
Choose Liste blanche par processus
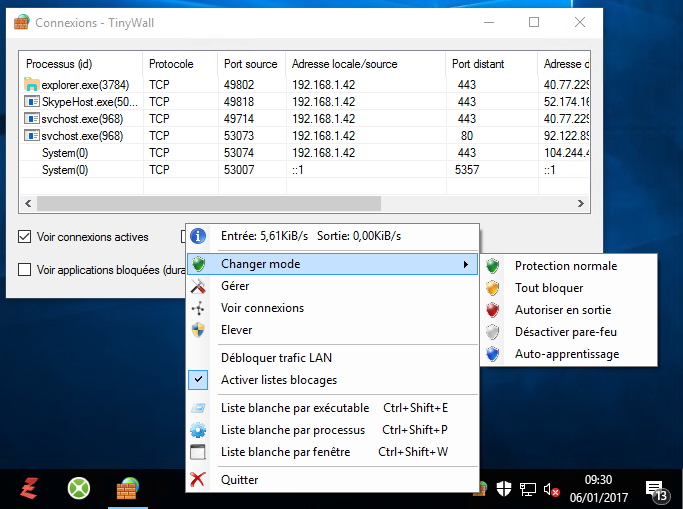click(x=333, y=430)
